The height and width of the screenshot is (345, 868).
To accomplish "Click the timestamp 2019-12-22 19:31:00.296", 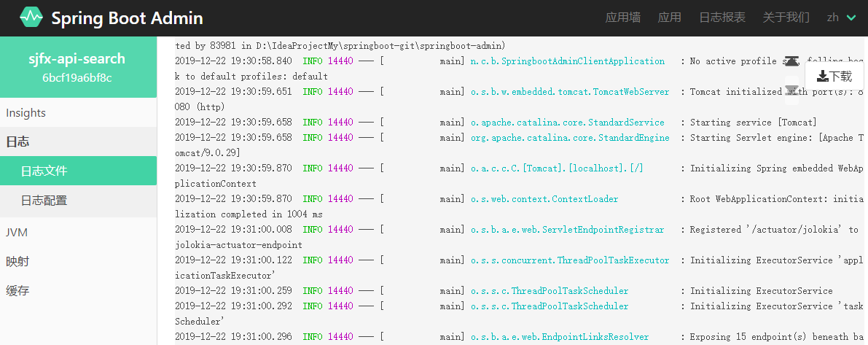I will pyautogui.click(x=233, y=337).
